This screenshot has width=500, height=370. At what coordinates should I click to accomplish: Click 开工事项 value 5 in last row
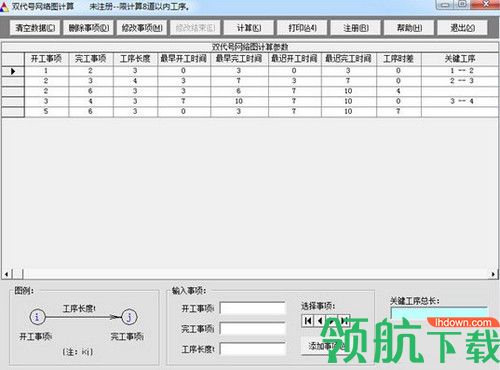46,111
